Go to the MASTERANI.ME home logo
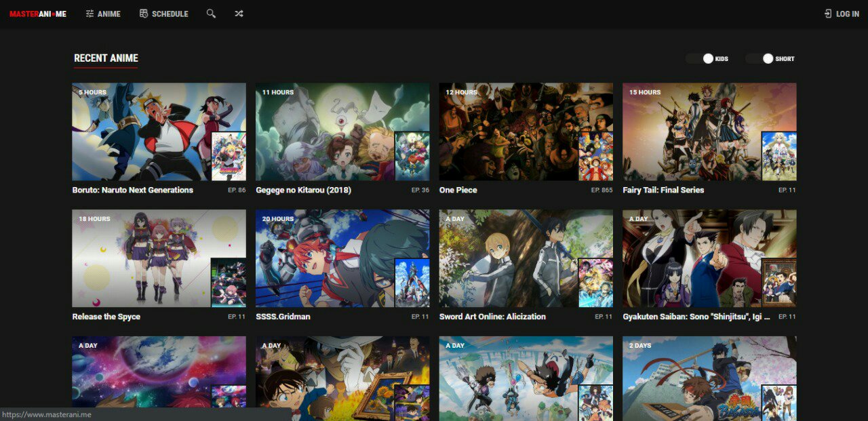 38,14
